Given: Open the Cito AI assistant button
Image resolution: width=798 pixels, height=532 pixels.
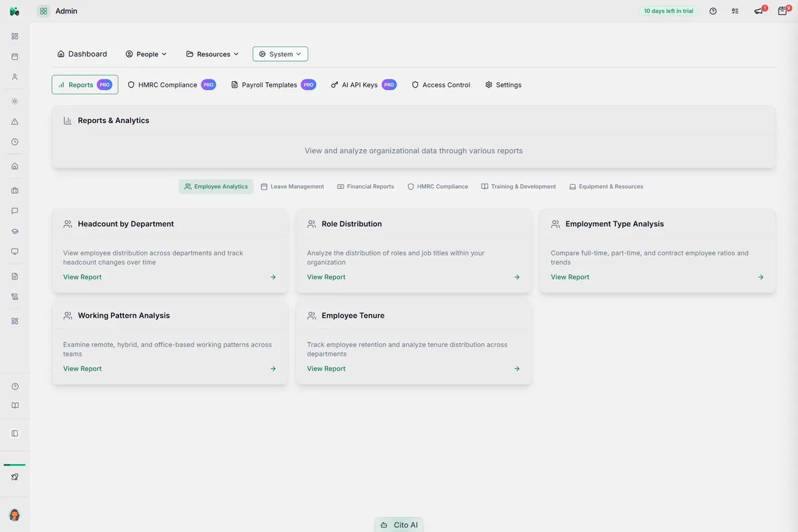Looking at the screenshot, I should point(399,525).
